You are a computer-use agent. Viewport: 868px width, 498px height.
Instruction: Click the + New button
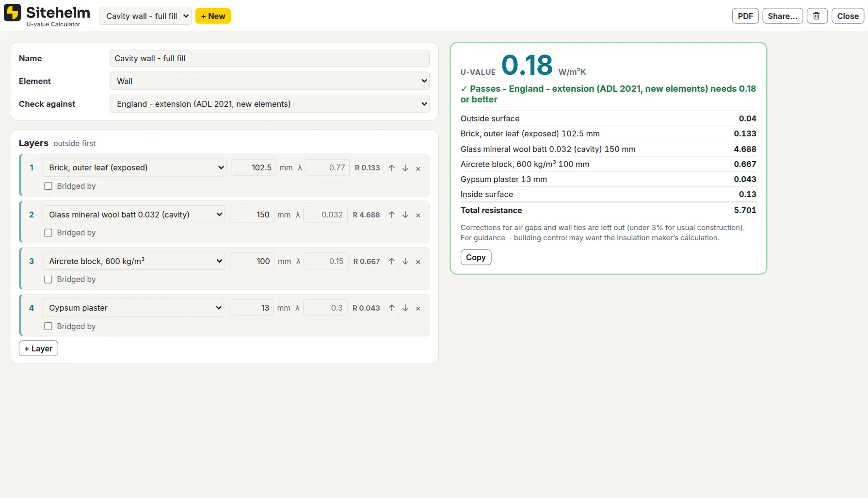(x=213, y=16)
